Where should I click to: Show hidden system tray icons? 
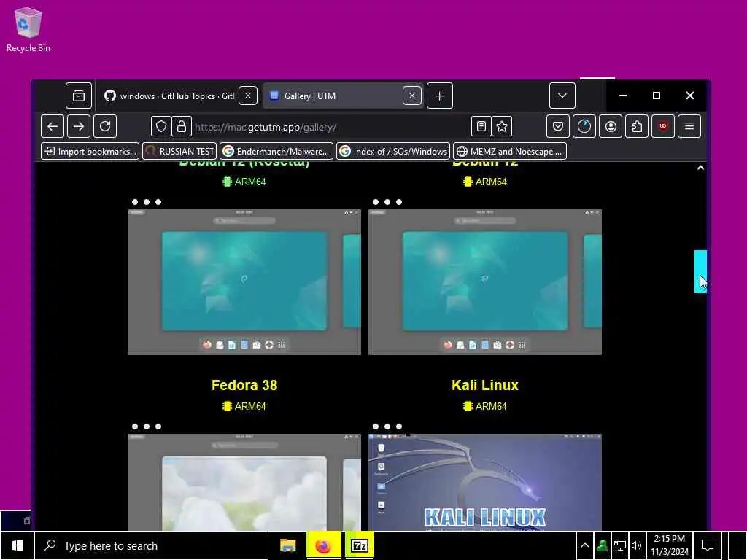pyautogui.click(x=585, y=545)
